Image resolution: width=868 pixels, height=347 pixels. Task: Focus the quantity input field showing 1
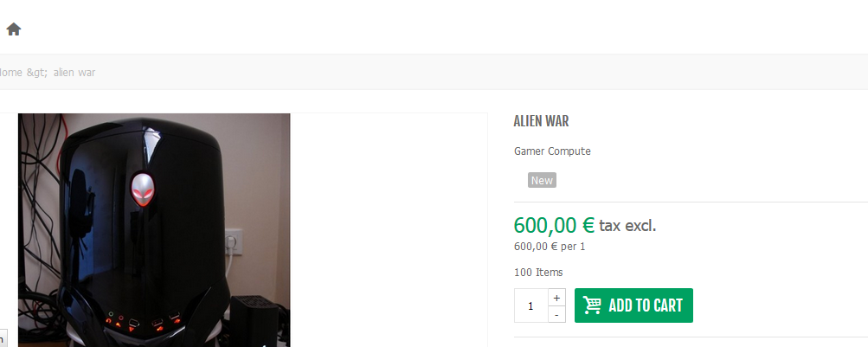pyautogui.click(x=531, y=305)
